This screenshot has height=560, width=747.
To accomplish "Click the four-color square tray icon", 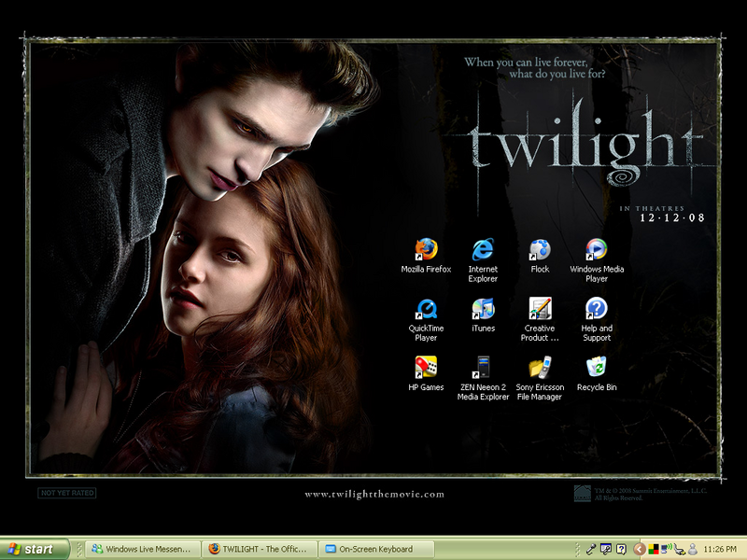I will point(653,550).
